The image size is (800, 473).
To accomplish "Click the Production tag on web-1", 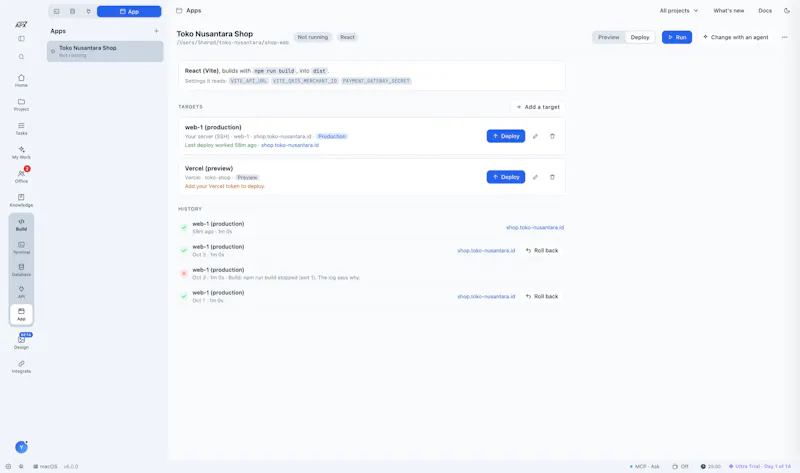I will tap(332, 136).
